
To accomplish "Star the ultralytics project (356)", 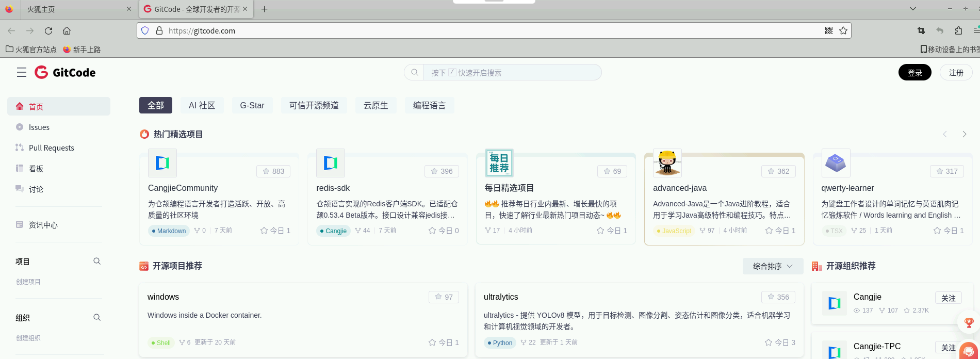I will point(778,297).
